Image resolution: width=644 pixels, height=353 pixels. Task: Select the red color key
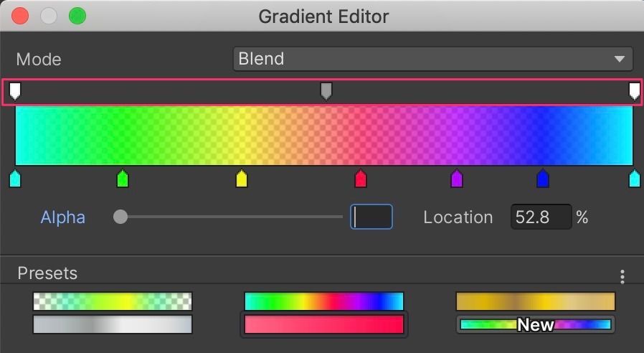tap(361, 179)
